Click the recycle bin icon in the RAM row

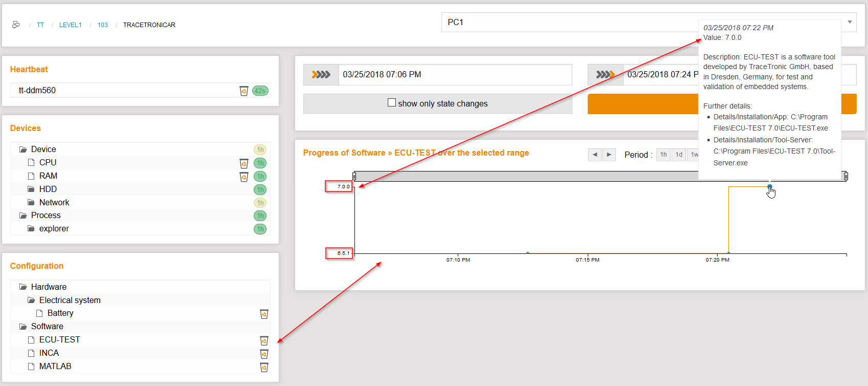point(244,177)
